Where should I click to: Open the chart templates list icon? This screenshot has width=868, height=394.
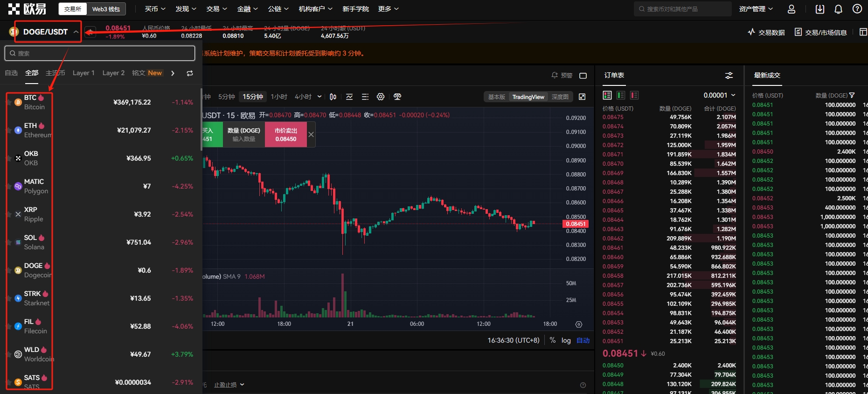point(365,97)
